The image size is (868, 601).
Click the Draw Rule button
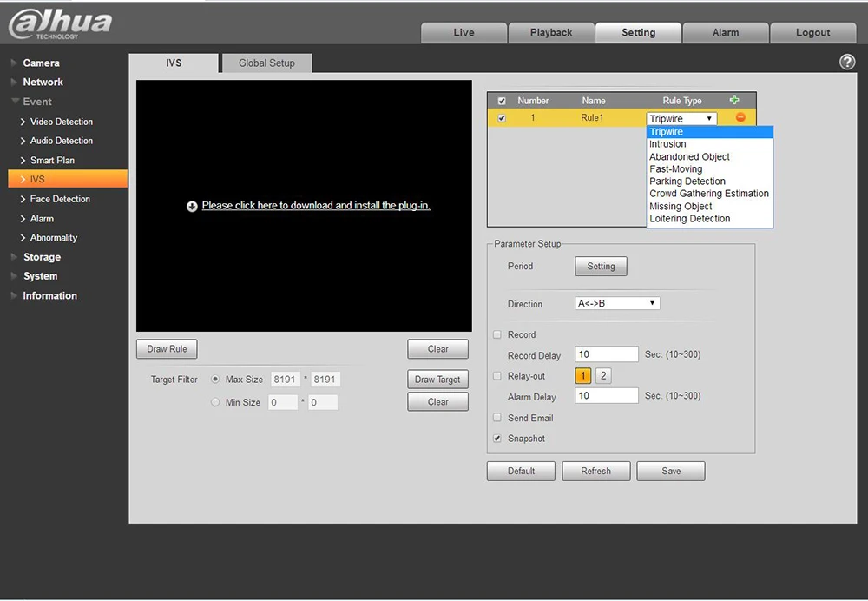(x=167, y=349)
